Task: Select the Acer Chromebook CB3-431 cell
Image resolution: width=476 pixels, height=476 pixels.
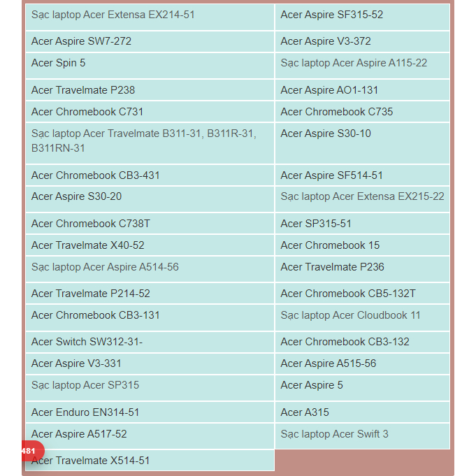Action: pos(96,175)
